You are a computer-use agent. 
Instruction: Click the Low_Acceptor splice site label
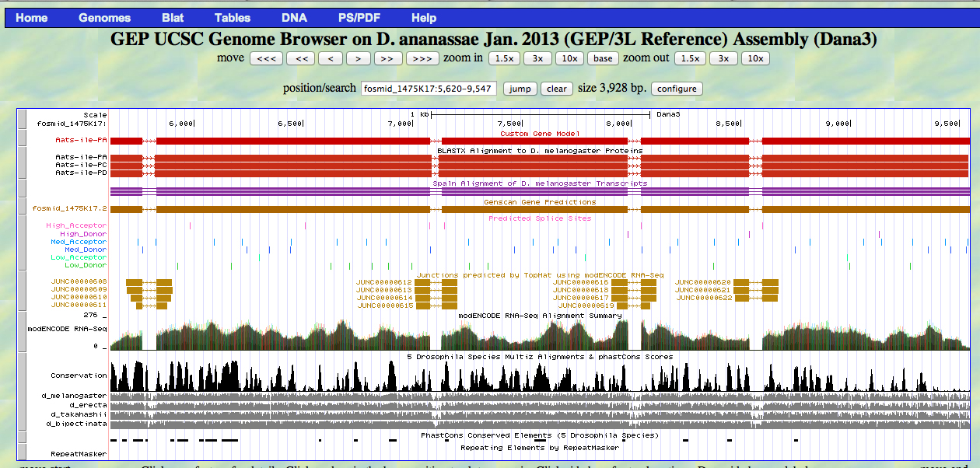click(x=79, y=257)
